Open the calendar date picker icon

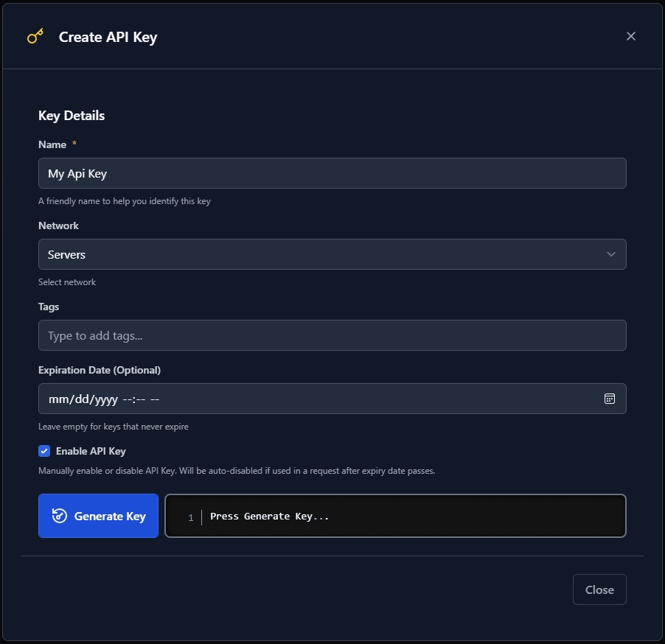610,399
